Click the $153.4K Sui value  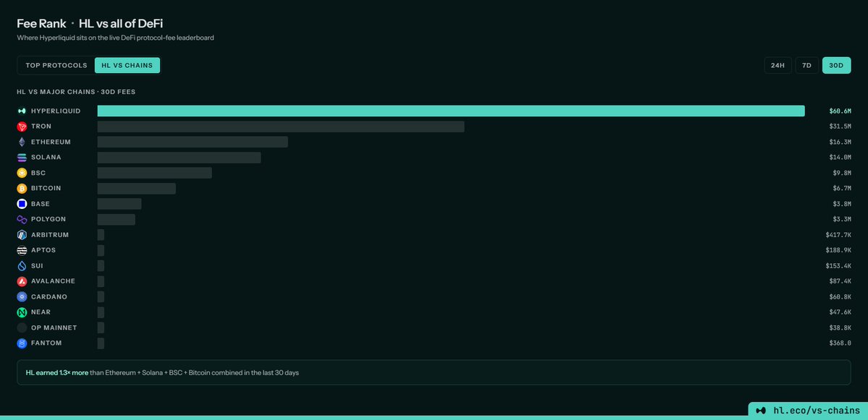(x=838, y=266)
